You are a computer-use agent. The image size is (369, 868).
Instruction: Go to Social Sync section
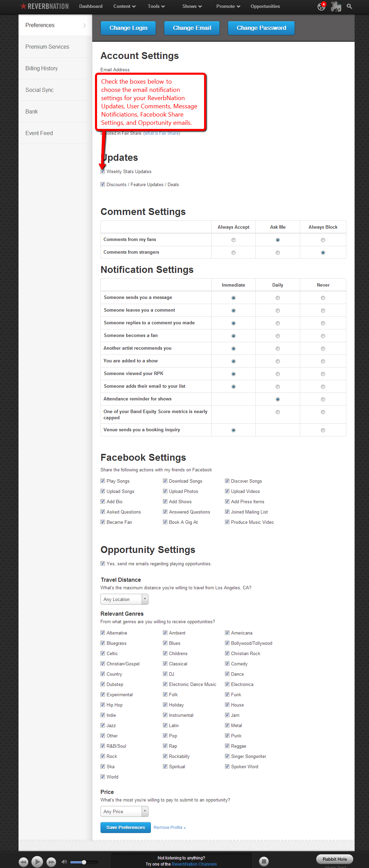click(x=39, y=90)
